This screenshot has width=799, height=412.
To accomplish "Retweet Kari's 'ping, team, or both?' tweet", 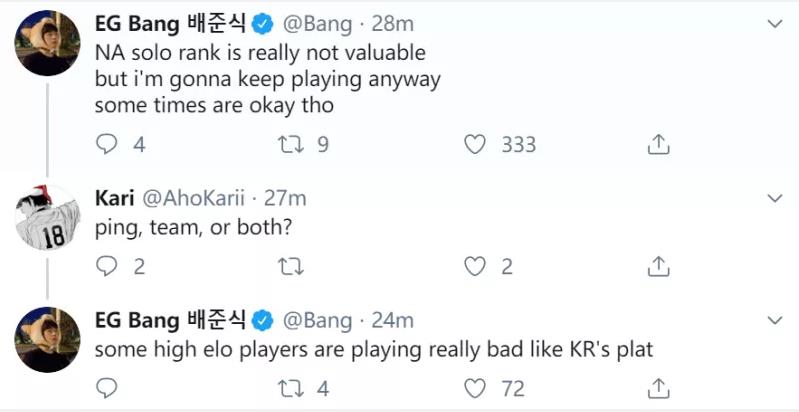I will (288, 266).
